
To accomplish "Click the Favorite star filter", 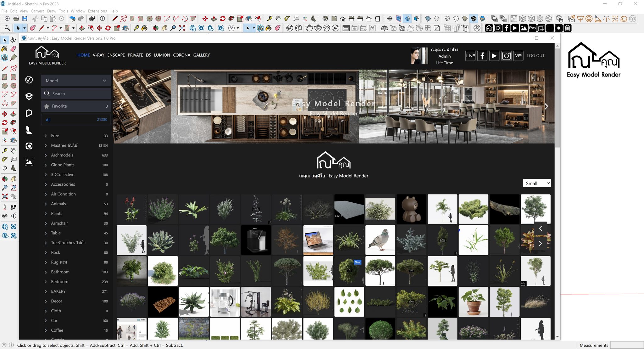I will tap(76, 106).
